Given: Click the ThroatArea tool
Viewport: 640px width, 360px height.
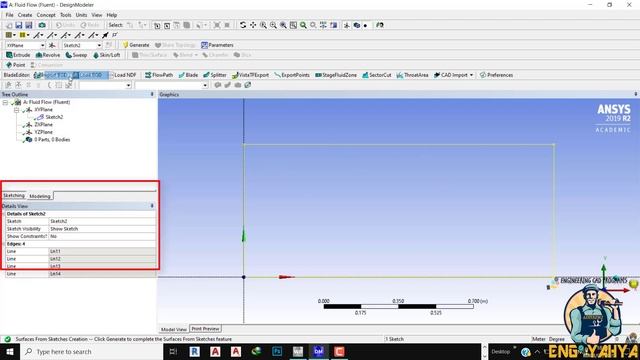Looking at the screenshot, I should pos(412,75).
